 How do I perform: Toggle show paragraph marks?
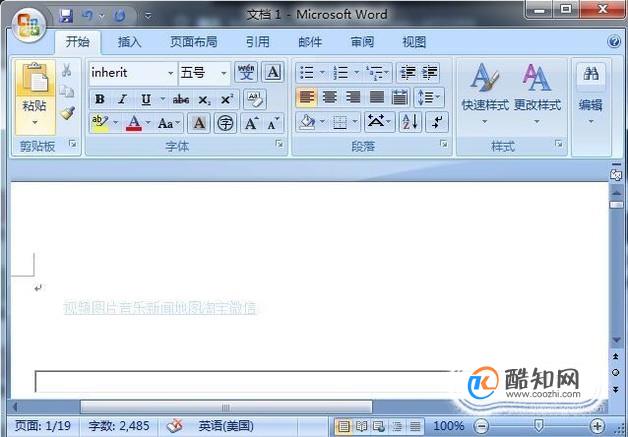pyautogui.click(x=437, y=122)
